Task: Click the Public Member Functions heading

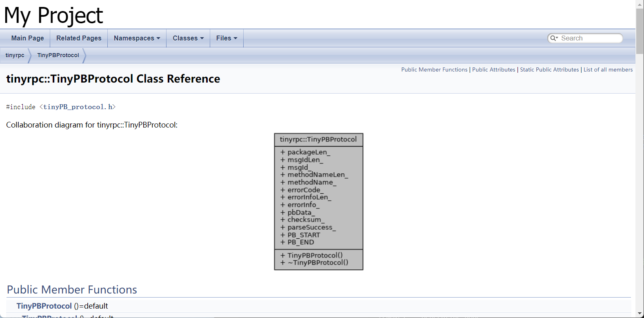Action: pyautogui.click(x=72, y=290)
